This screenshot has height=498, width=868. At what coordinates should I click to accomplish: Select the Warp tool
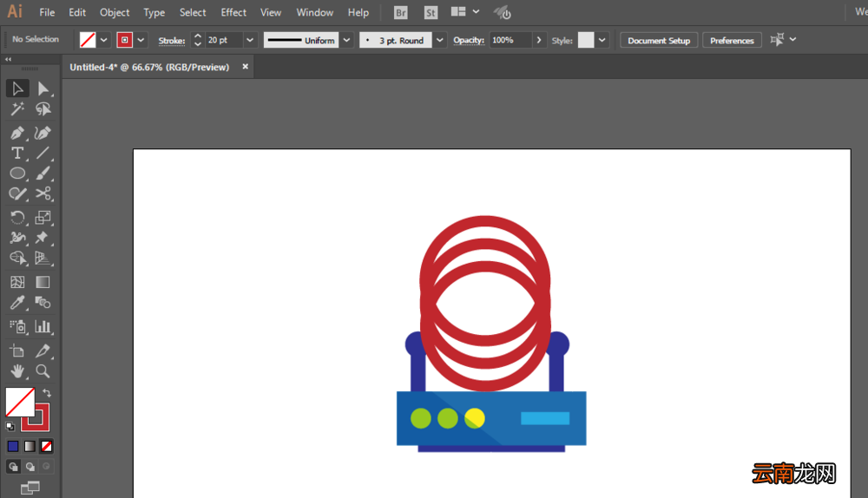pyautogui.click(x=17, y=238)
